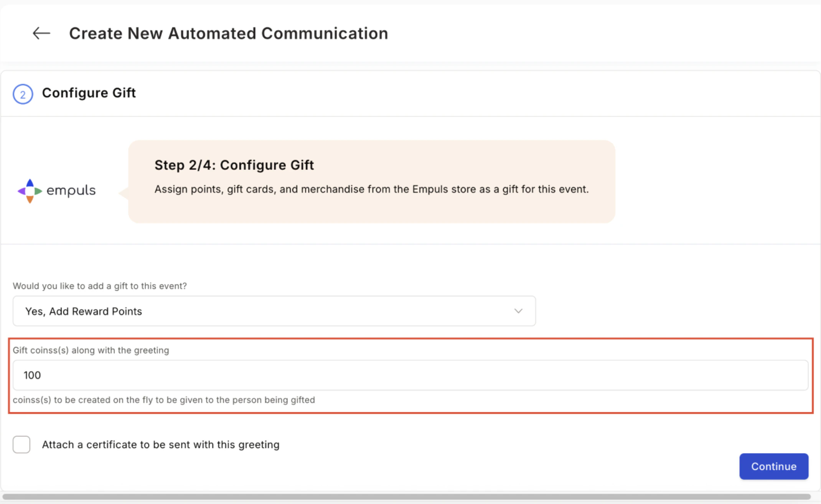Click the Create New Automated Communication title

[229, 33]
